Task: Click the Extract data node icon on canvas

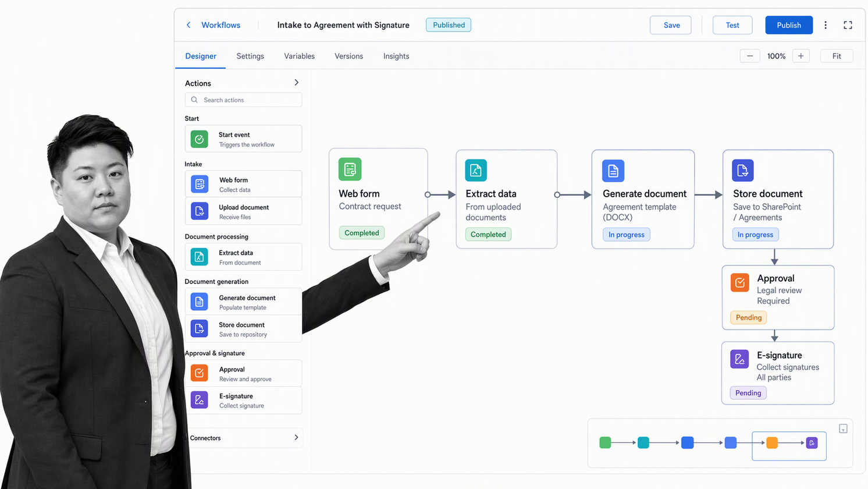Action: tap(476, 171)
